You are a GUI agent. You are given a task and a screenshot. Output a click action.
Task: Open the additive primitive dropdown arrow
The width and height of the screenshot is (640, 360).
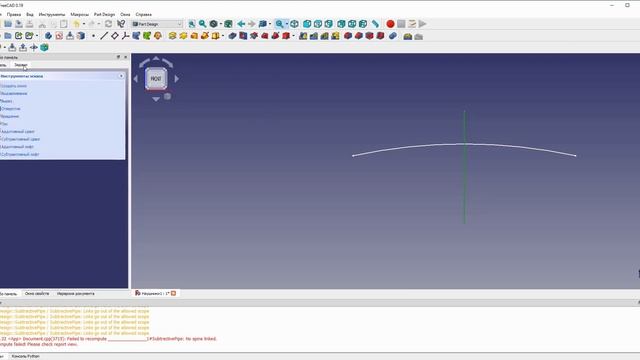coord(223,36)
